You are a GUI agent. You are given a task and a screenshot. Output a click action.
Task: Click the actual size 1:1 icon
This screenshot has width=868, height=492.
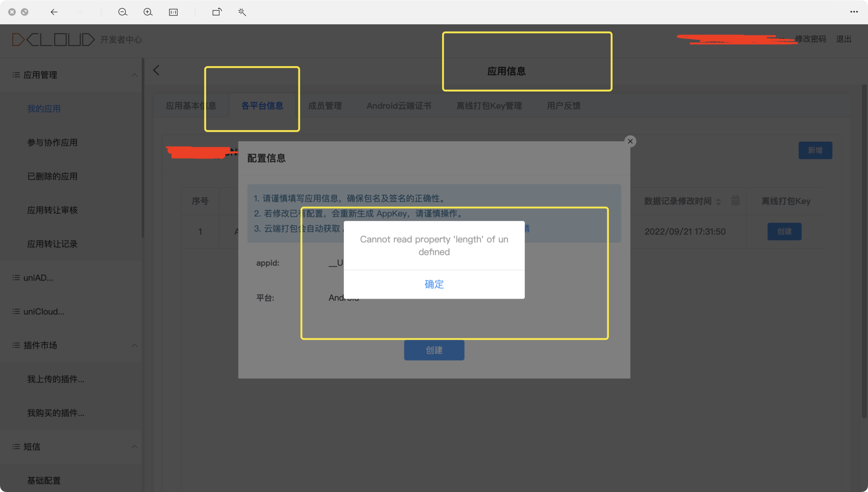(173, 12)
